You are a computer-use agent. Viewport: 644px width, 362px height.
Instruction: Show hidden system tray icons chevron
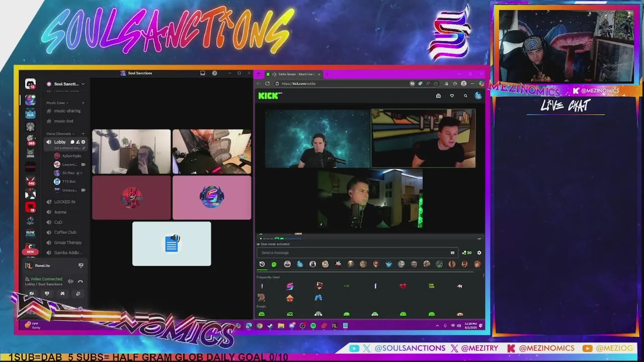(437, 326)
